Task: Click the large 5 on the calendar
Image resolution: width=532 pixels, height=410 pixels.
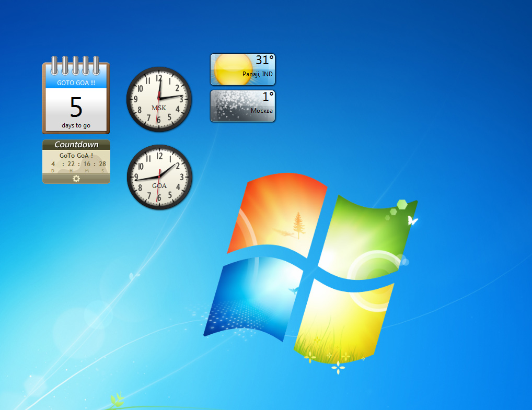Action: point(76,107)
